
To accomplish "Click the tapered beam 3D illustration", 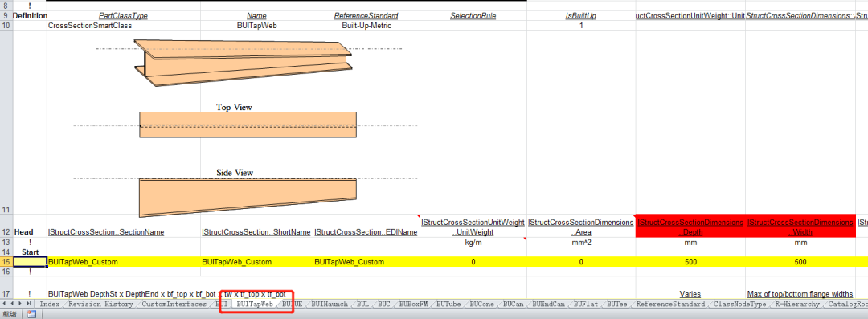I will [x=243, y=62].
